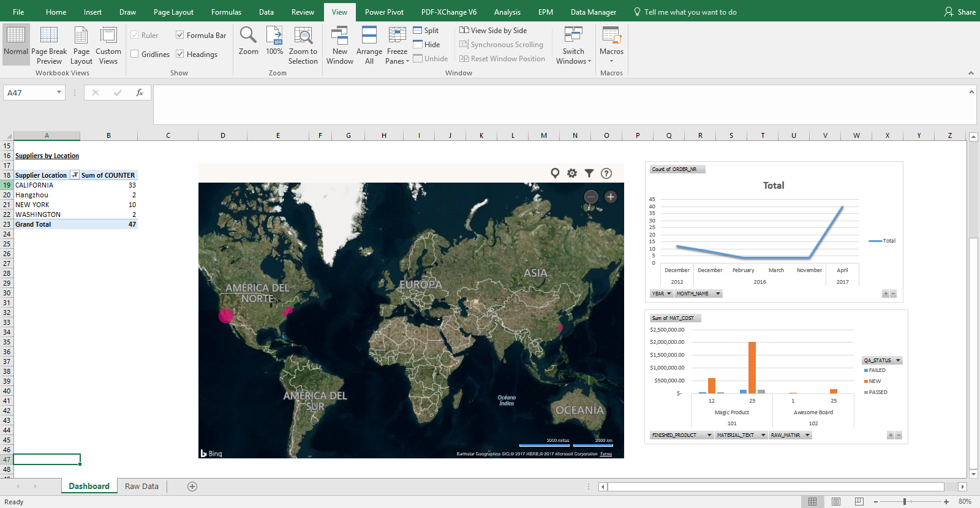This screenshot has height=508, width=980.
Task: Click the Share button
Action: (x=960, y=12)
